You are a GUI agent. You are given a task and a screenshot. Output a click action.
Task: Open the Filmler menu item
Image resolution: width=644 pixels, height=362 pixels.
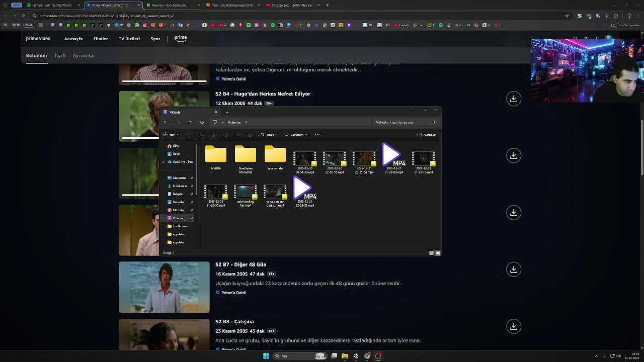point(101,39)
